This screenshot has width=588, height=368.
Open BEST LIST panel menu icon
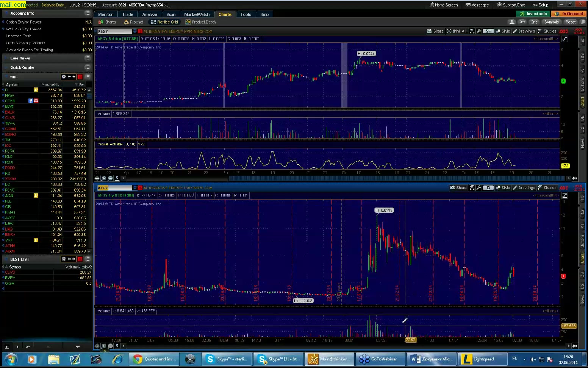88,259
